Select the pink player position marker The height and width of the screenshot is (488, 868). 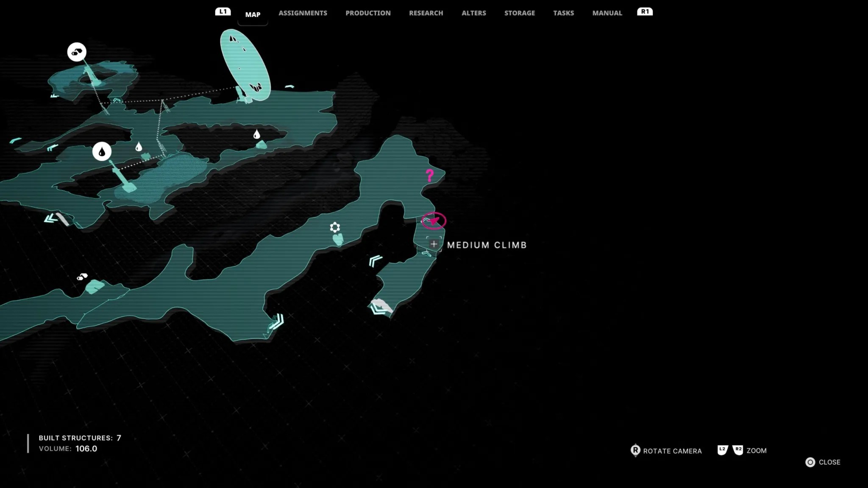434,221
